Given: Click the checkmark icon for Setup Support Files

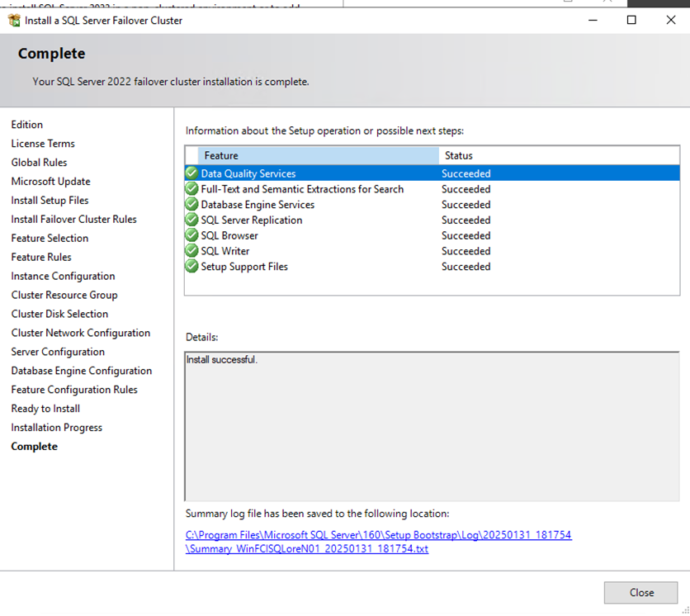Looking at the screenshot, I should pos(191,267).
